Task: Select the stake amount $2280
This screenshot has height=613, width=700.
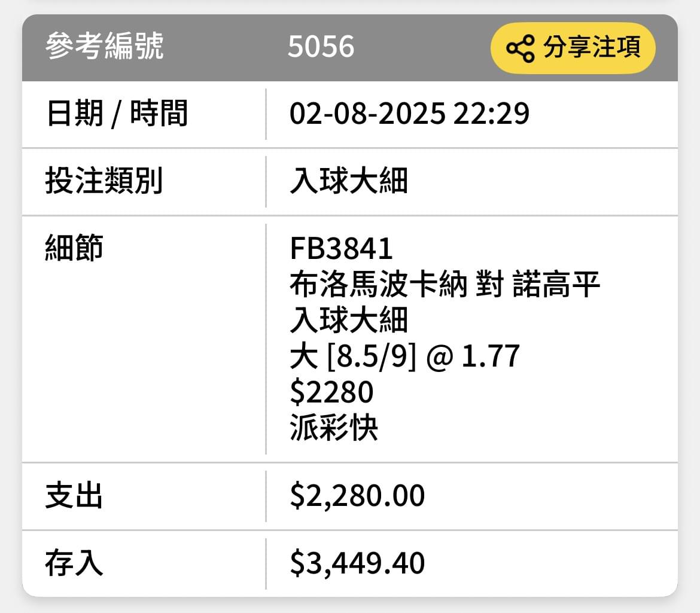Action: (331, 392)
